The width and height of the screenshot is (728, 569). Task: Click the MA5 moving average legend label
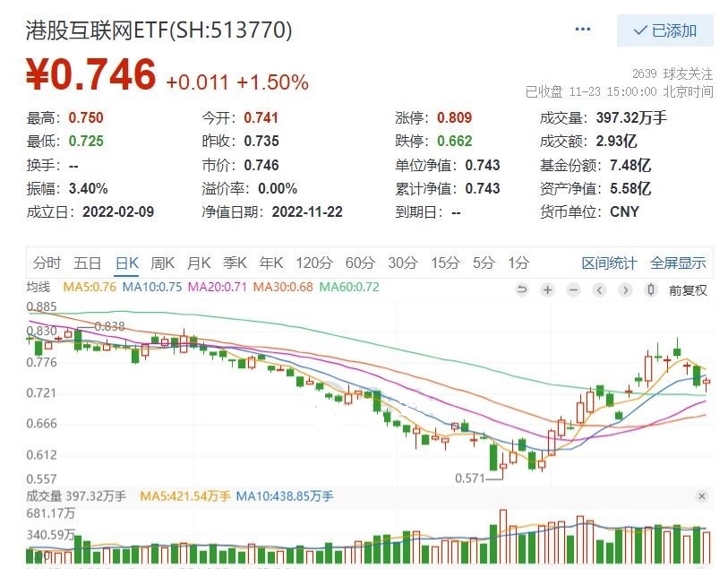coord(90,288)
